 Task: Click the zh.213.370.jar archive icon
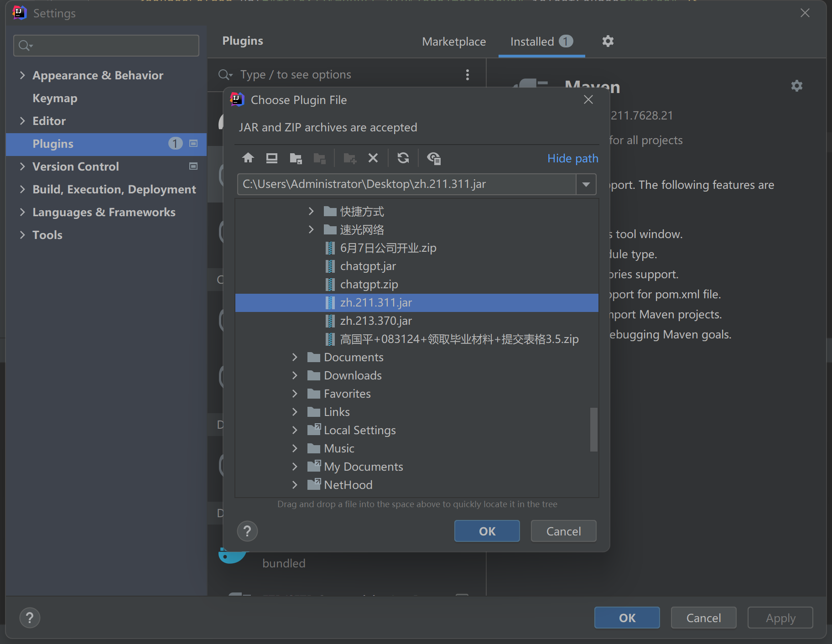pyautogui.click(x=330, y=321)
